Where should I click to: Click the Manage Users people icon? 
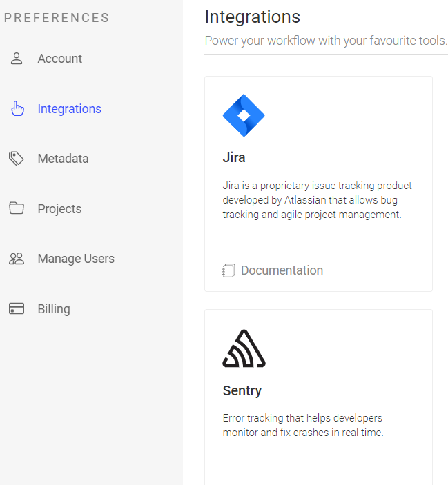17,259
